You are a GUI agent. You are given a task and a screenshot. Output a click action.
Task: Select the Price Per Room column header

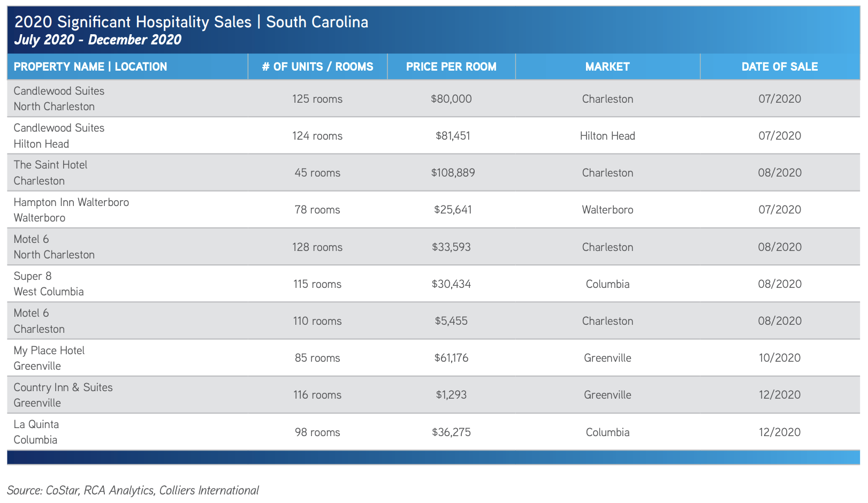coord(451,67)
